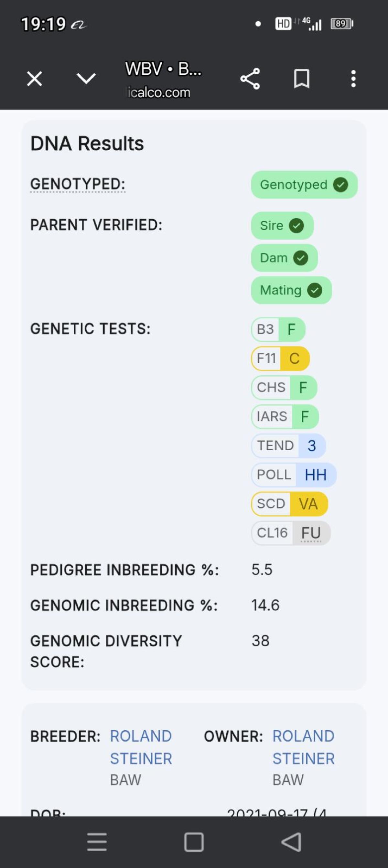Tap the Mating verified badge
This screenshot has width=388, height=868.
click(x=291, y=290)
